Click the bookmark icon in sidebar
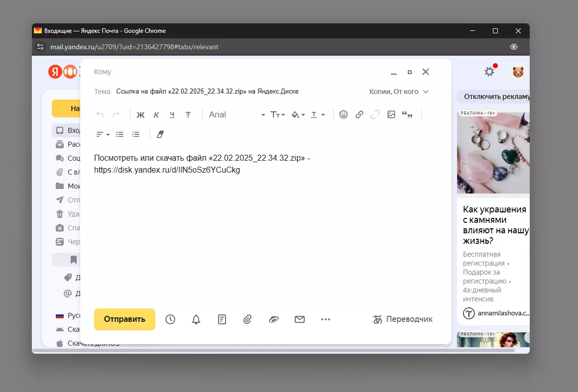This screenshot has width=578, height=392. click(x=74, y=260)
